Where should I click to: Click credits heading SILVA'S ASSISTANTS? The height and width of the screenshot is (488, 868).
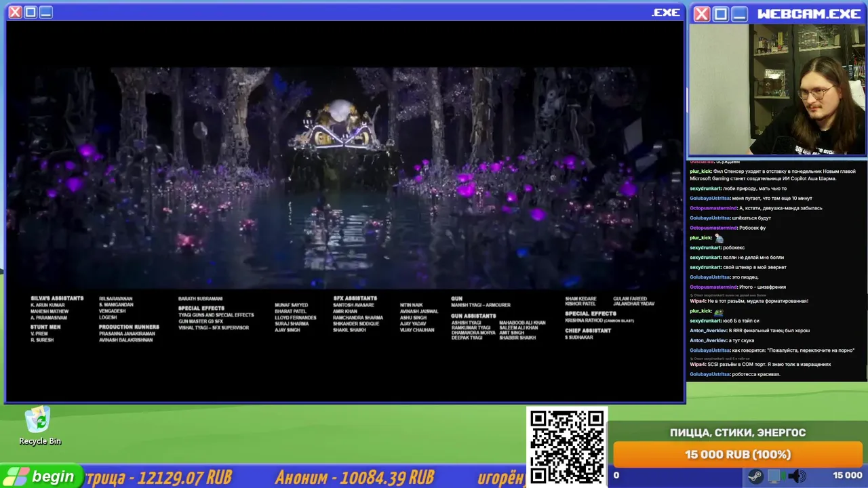point(57,298)
